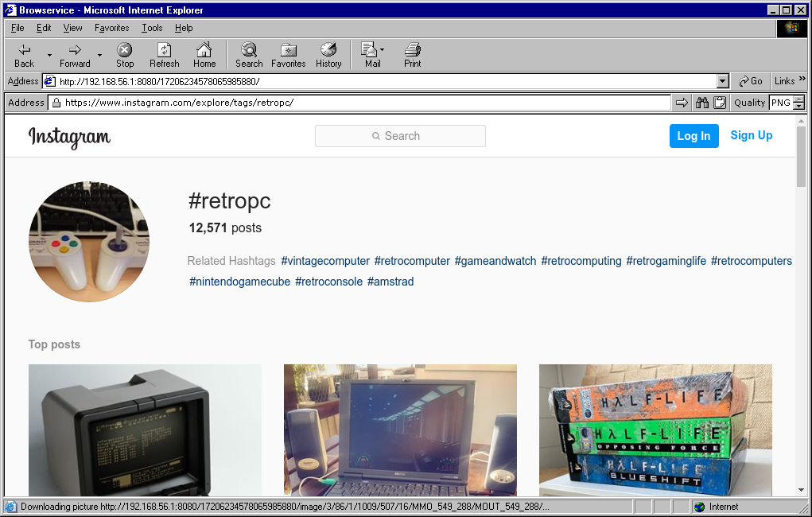Click the Forward toolbar button
Image resolution: width=812 pixels, height=517 pixels.
75,55
